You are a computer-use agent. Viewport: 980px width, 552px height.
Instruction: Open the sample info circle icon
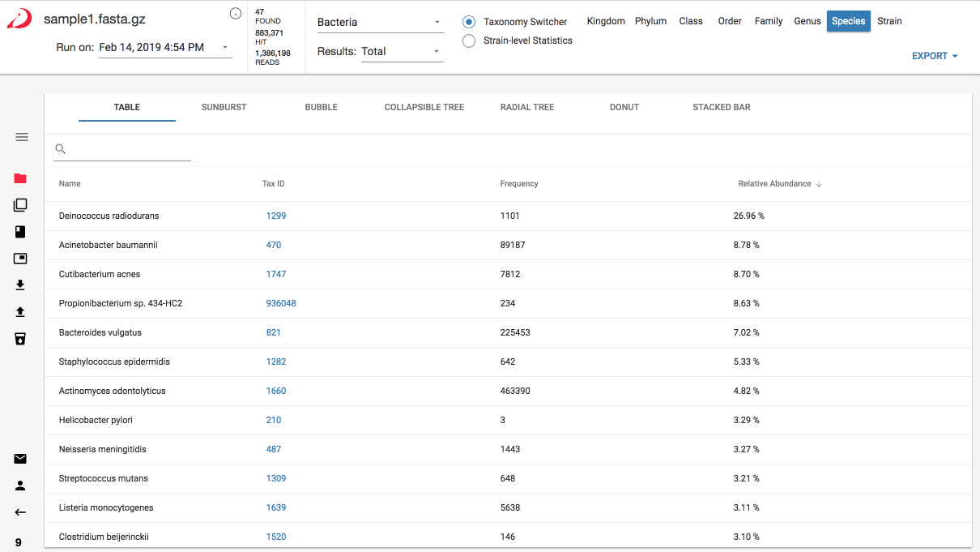pos(236,13)
